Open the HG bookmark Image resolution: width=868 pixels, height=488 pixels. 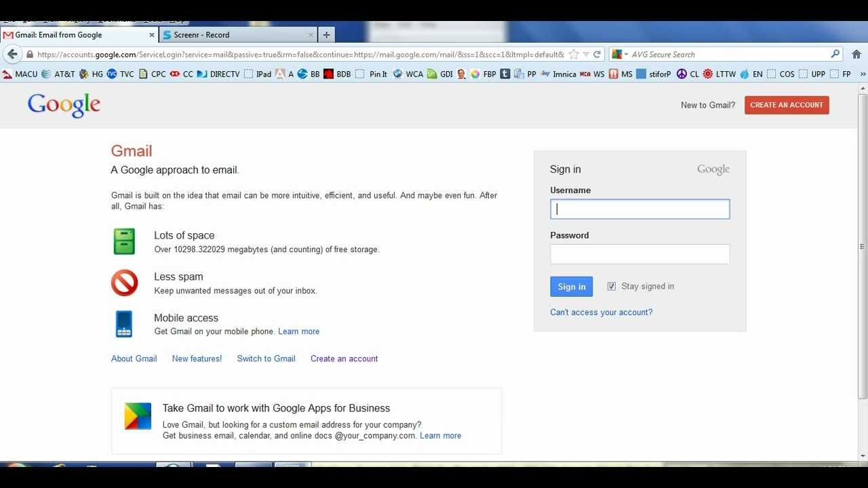(92, 74)
